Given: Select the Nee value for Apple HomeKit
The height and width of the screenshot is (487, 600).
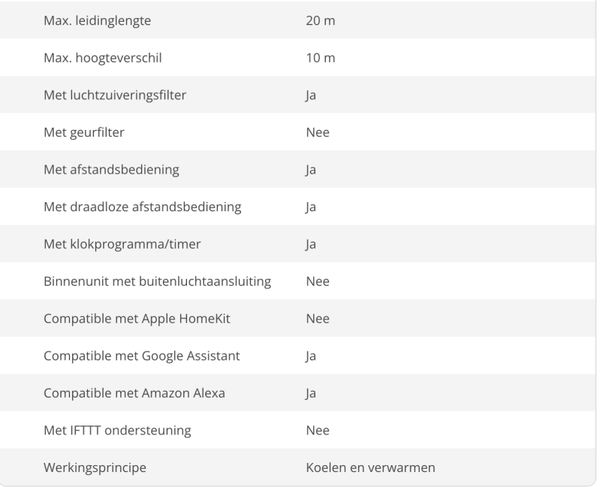Looking at the screenshot, I should (x=318, y=319).
